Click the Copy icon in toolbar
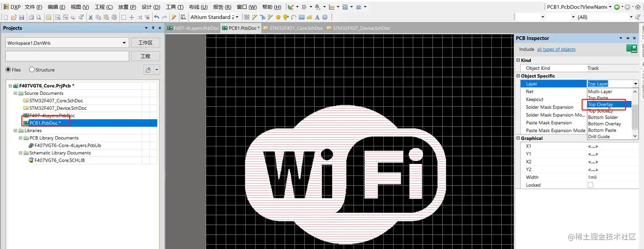The width and height of the screenshot is (644, 249). [98, 17]
